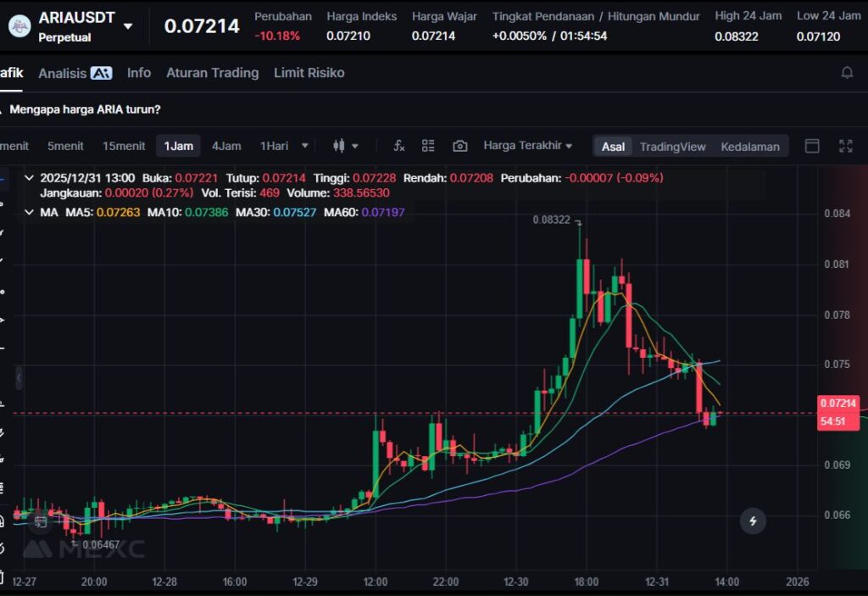This screenshot has height=596, width=868.
Task: Take a chart snapshot with camera icon
Action: [x=459, y=146]
